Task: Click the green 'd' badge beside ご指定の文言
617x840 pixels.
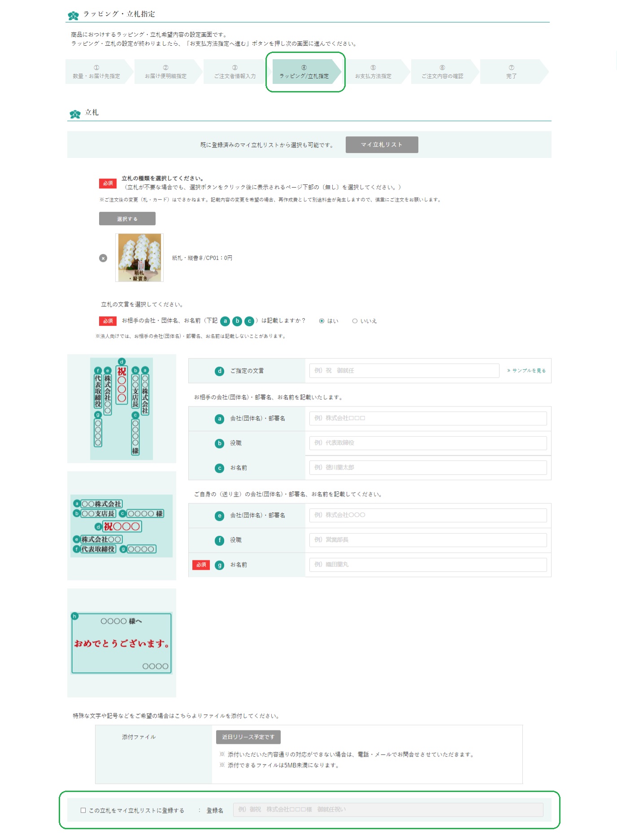Action: pyautogui.click(x=219, y=371)
